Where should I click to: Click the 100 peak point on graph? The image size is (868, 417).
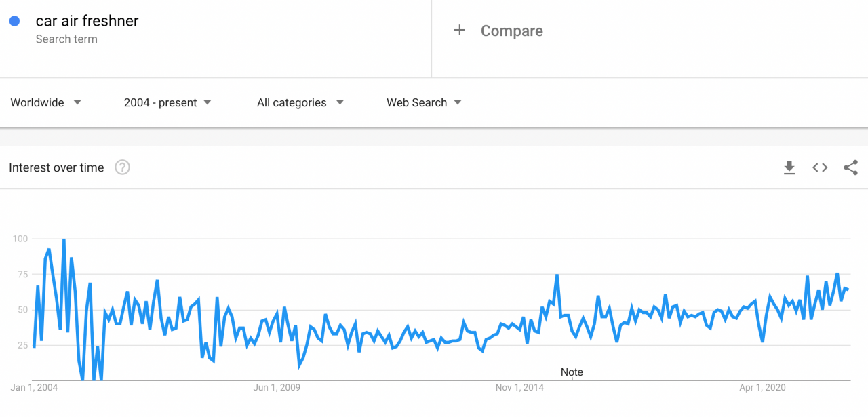(x=64, y=239)
